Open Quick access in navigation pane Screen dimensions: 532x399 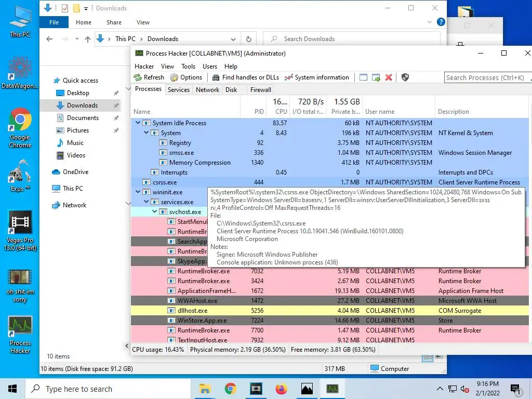(x=81, y=81)
